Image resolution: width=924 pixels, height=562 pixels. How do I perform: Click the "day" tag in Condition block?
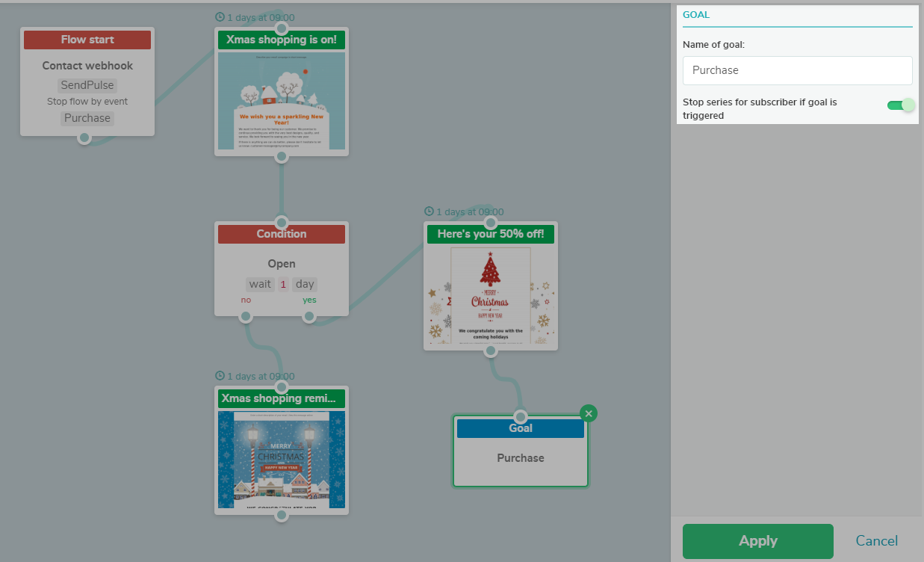click(x=304, y=284)
